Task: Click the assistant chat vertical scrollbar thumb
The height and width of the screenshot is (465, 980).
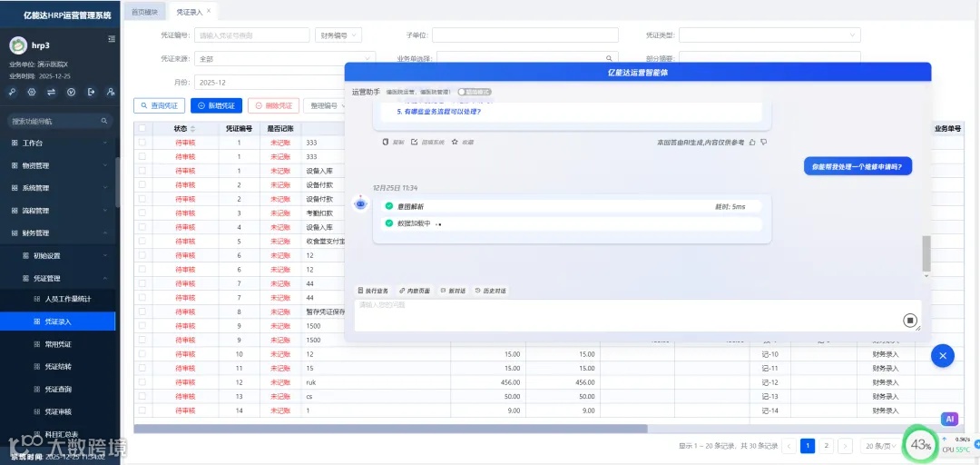Action: [926, 253]
